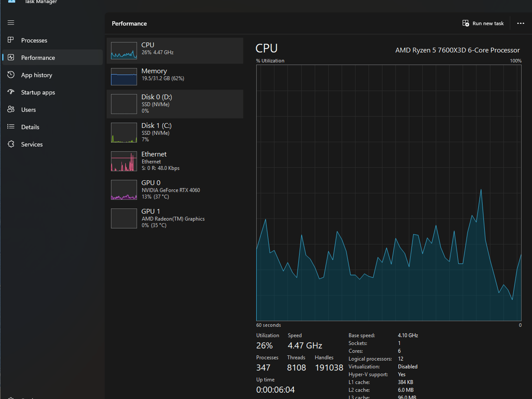Select GPU 0 NVIDIA GeForce RTX 4060

coord(175,190)
